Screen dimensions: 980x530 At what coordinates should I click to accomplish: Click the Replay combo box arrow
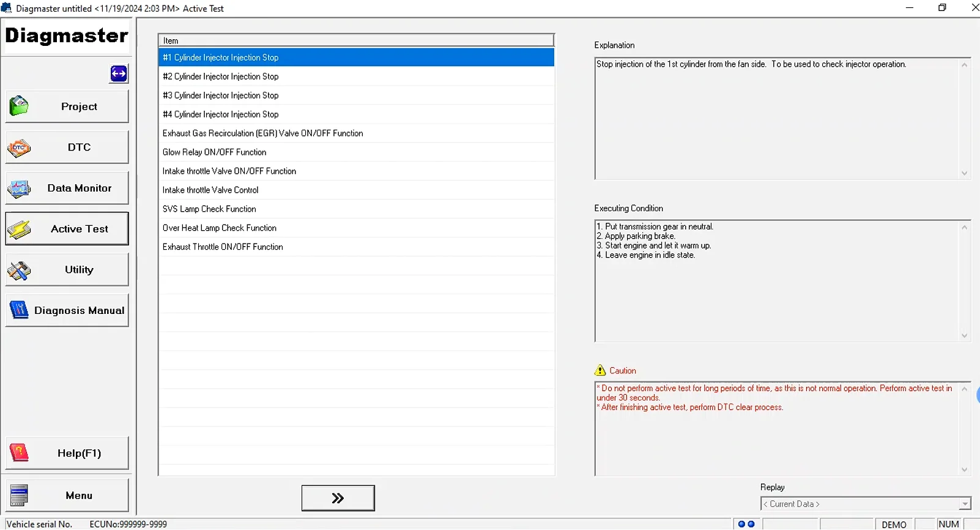[x=965, y=504]
